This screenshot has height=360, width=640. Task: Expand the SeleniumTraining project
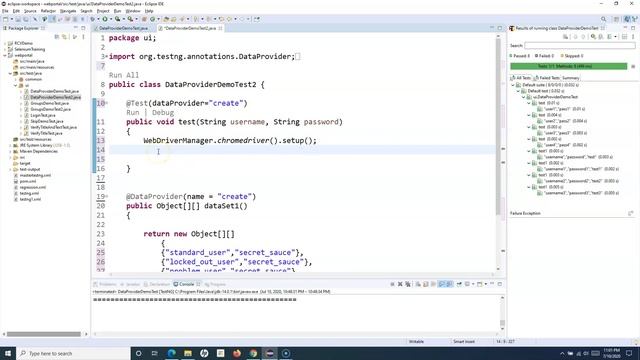pos(5,49)
